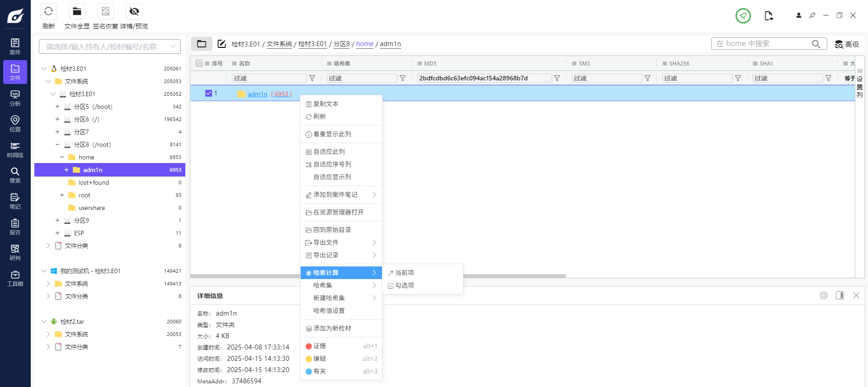Image resolution: width=868 pixels, height=387 pixels.
Task: Open the 时间线 timeline sidebar section
Action: (15, 149)
